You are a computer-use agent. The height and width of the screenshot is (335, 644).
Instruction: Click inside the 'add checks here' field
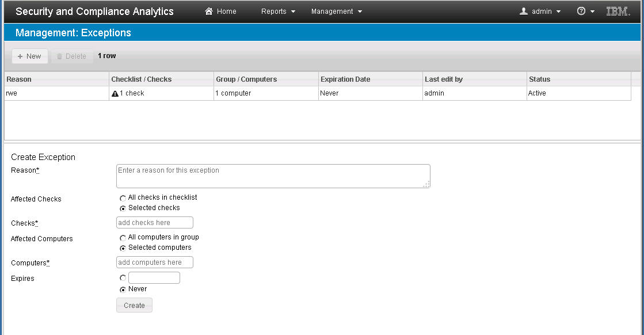154,222
